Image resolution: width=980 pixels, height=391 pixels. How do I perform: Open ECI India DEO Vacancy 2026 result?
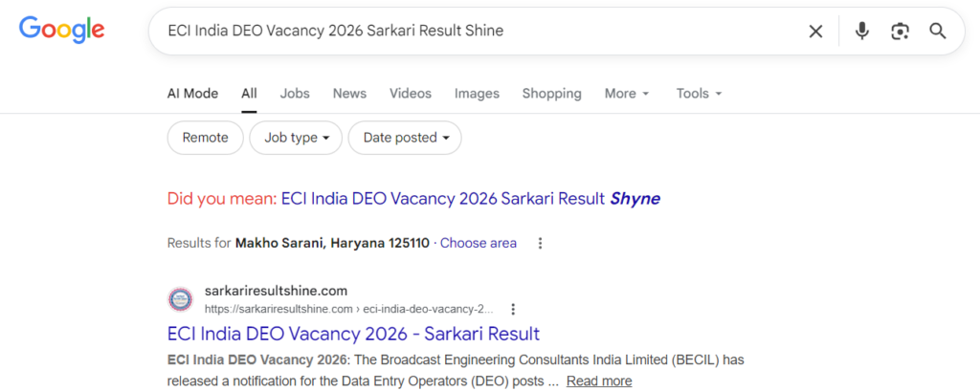pyautogui.click(x=353, y=334)
